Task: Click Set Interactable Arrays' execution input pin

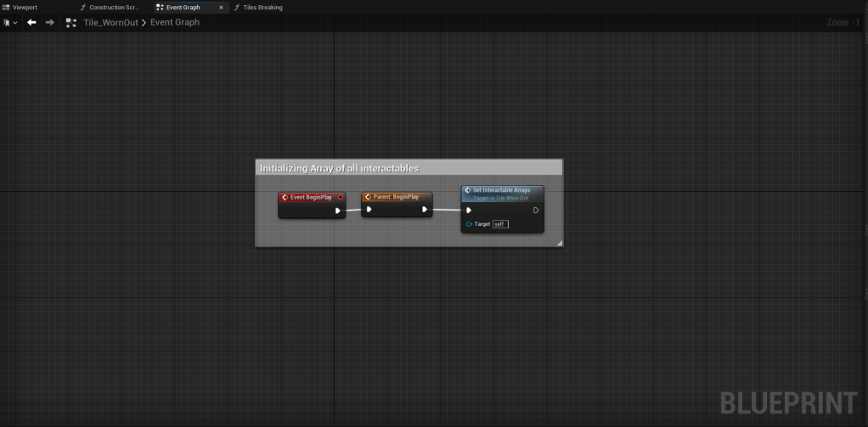Action: [x=469, y=211]
